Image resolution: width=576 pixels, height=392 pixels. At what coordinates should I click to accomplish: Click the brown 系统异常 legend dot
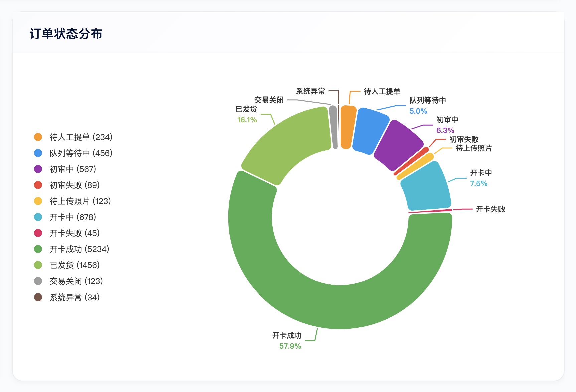[x=38, y=297]
